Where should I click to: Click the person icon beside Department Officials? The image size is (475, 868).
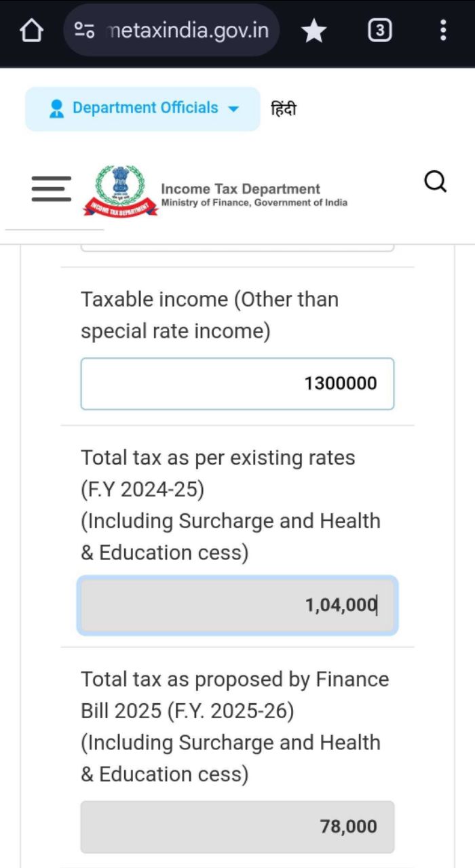point(56,108)
